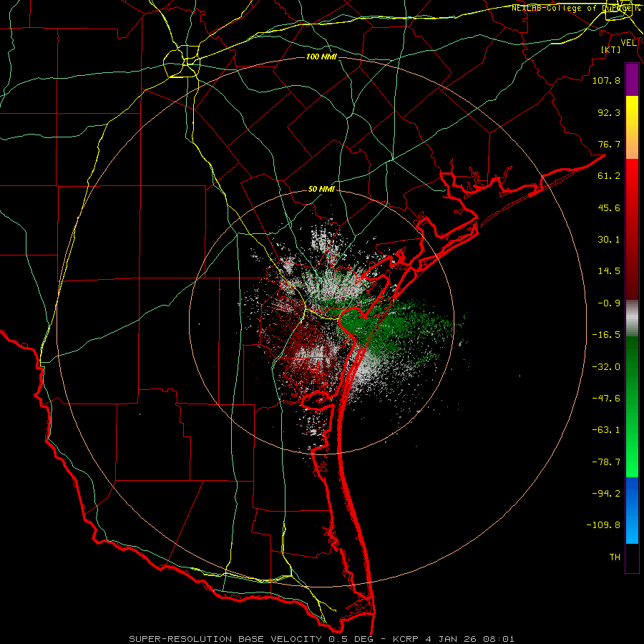Click the -94.2 legend value
The height and width of the screenshot is (644, 644).
pos(606,493)
